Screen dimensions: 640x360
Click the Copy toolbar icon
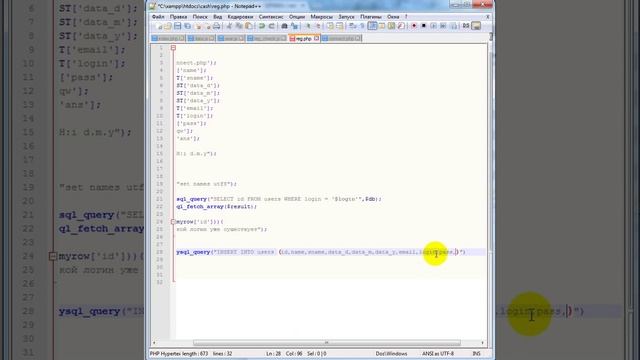[239, 26]
